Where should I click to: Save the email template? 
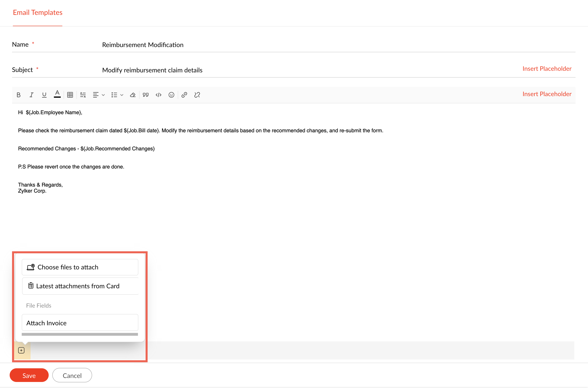point(29,375)
